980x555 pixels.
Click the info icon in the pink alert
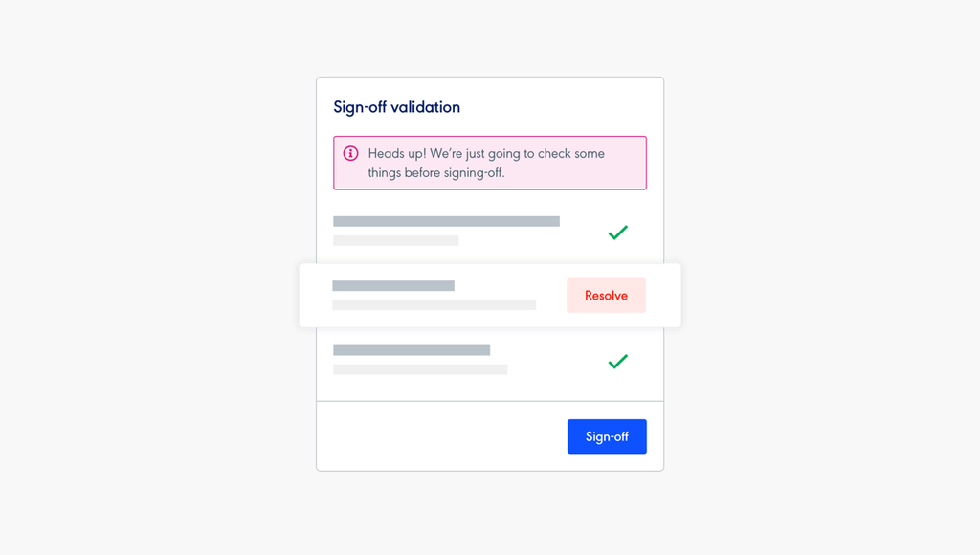(x=350, y=153)
